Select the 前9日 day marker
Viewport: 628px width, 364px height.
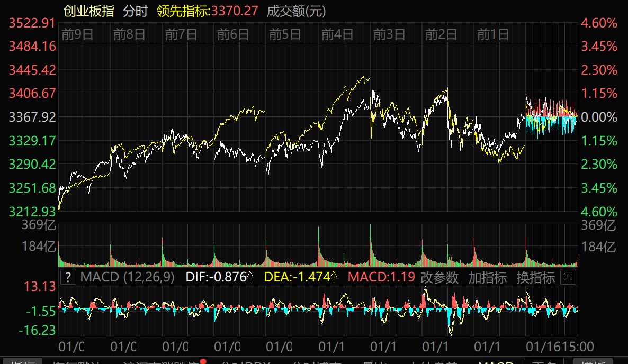pos(78,35)
